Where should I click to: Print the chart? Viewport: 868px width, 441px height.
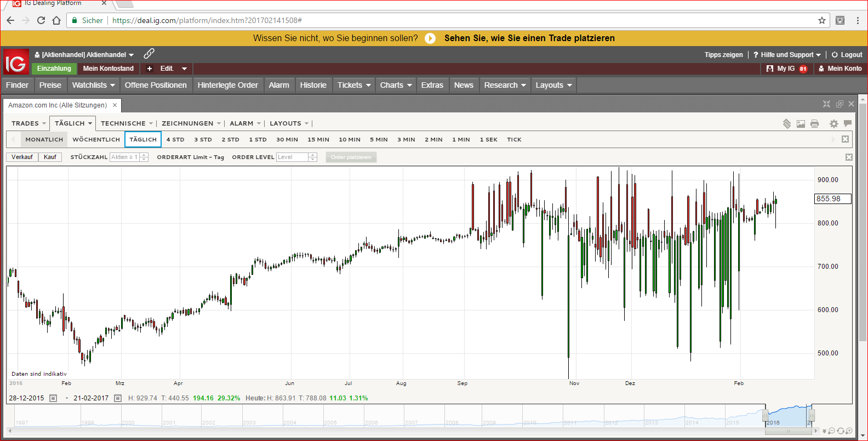815,124
